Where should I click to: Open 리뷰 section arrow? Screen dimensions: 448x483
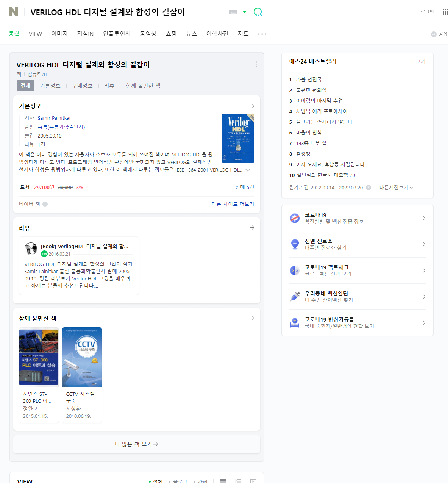(252, 228)
